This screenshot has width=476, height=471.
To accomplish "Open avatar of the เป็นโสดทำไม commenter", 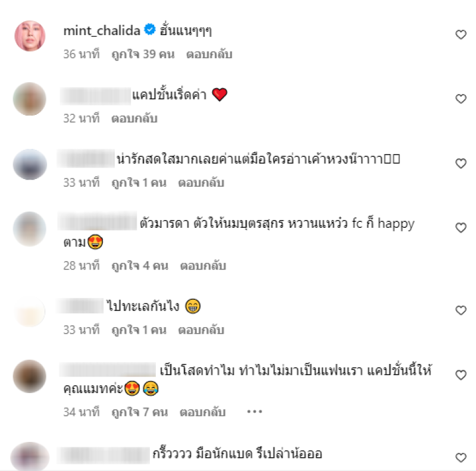I will pyautogui.click(x=29, y=376).
